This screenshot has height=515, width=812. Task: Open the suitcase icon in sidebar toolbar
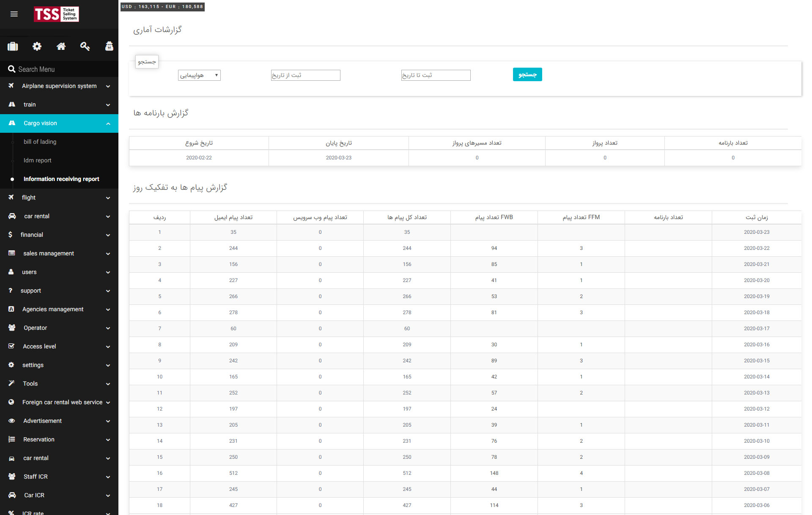tap(13, 47)
